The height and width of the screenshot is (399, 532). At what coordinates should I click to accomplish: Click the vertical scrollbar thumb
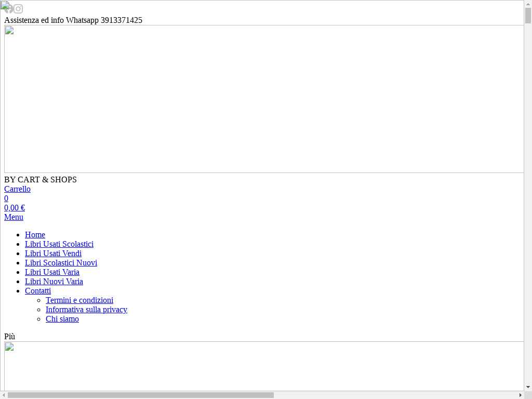[528, 16]
